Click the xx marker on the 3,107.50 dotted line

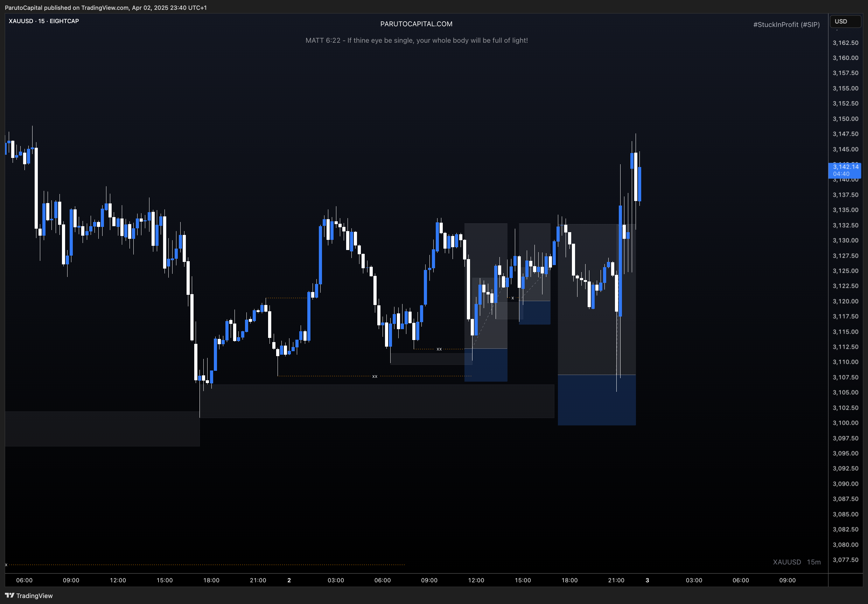coord(374,376)
